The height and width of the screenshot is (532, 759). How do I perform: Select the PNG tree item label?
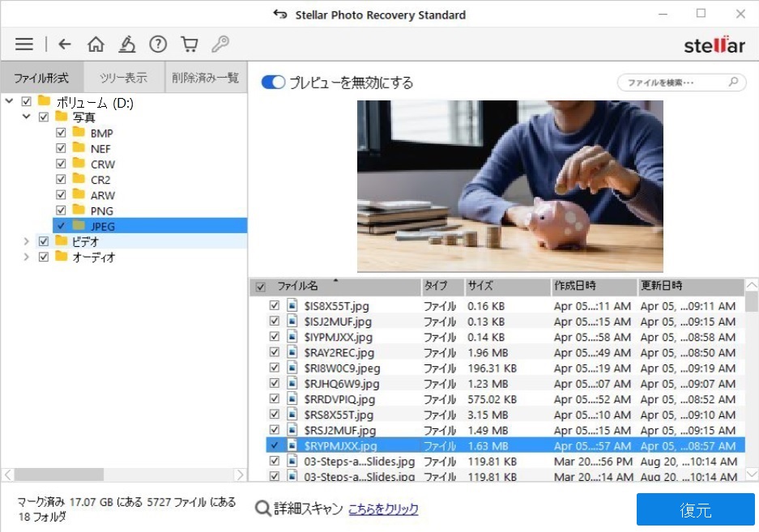coord(101,211)
